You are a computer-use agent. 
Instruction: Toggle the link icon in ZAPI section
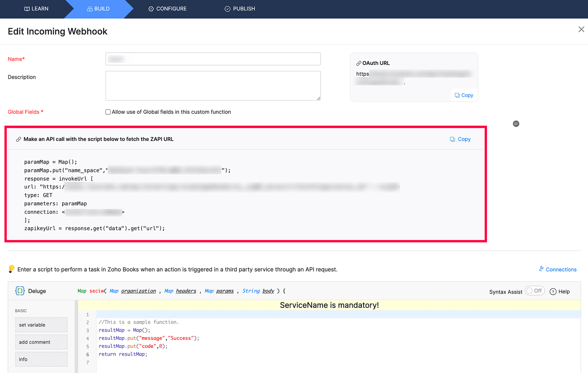19,139
